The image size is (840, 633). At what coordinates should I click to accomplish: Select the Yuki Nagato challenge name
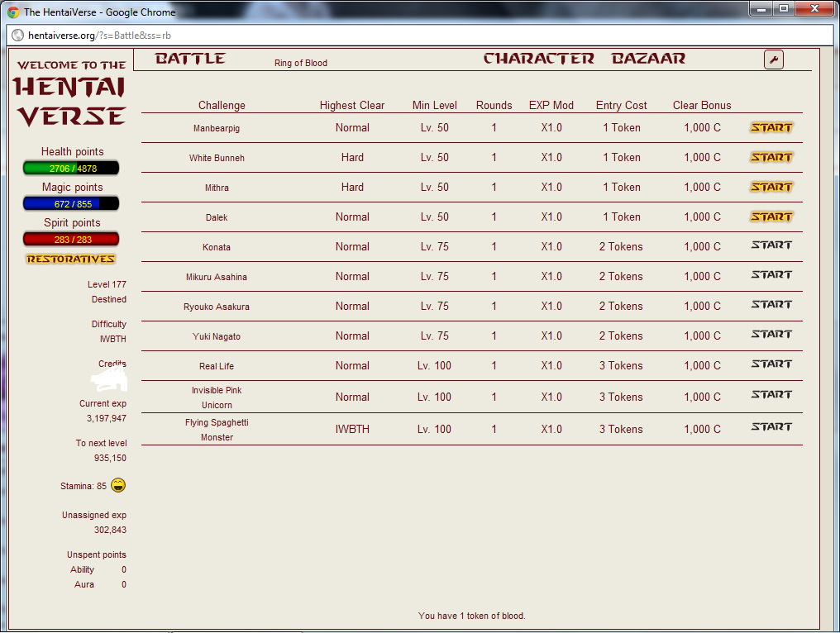pos(217,336)
